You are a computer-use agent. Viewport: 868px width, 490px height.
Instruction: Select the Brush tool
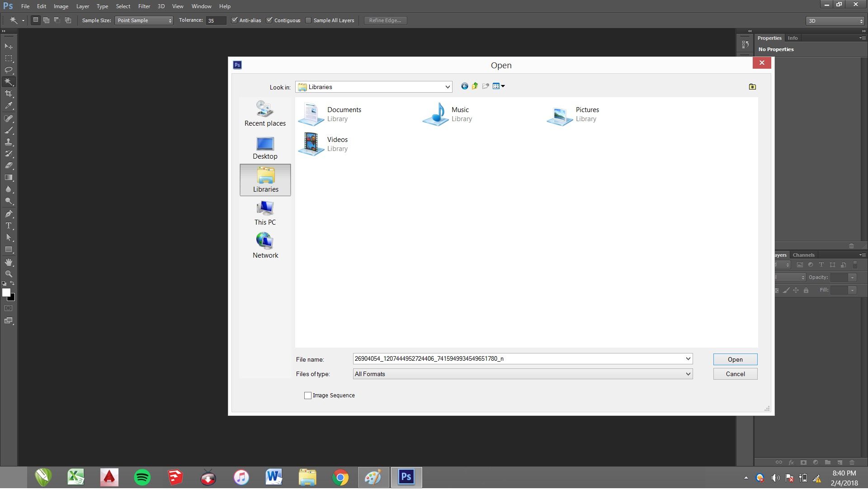(x=8, y=130)
